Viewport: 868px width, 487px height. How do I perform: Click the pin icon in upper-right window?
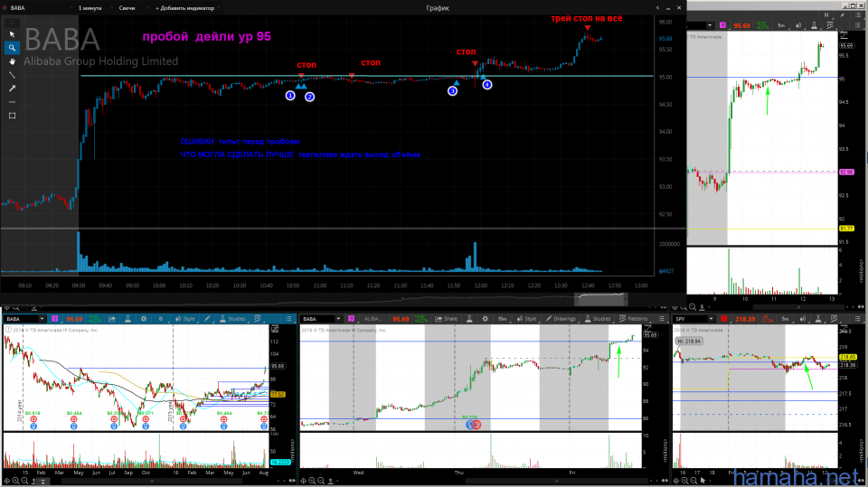click(x=843, y=15)
